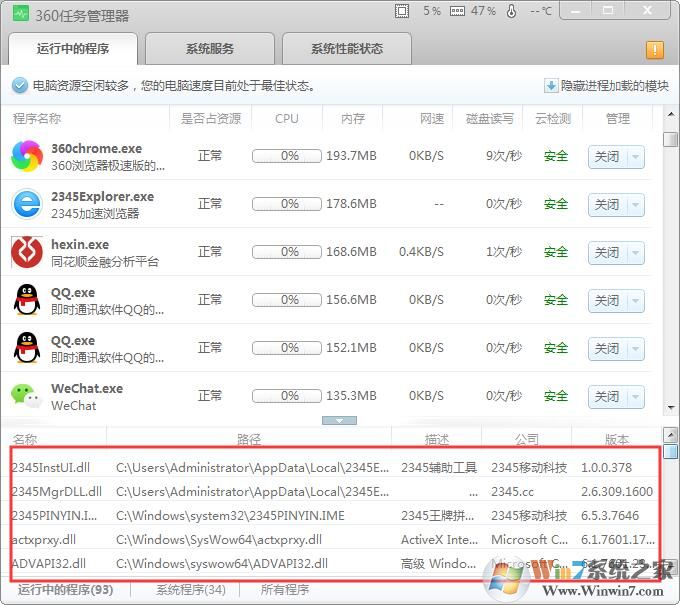Sort by 云检测 column header

point(553,118)
